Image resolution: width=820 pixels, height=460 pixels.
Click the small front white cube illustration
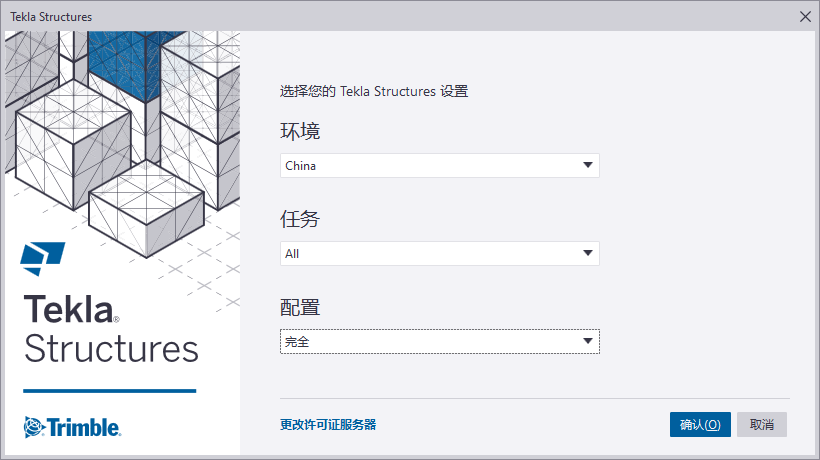point(146,208)
